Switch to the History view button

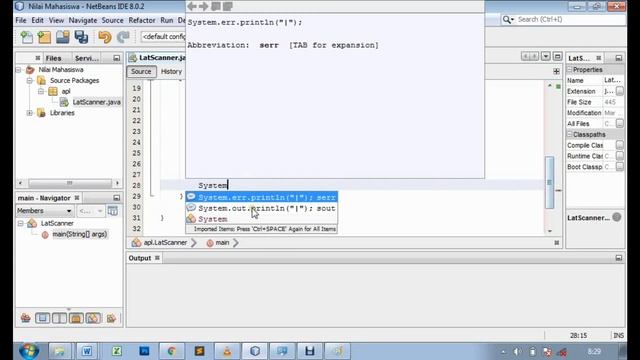click(171, 71)
